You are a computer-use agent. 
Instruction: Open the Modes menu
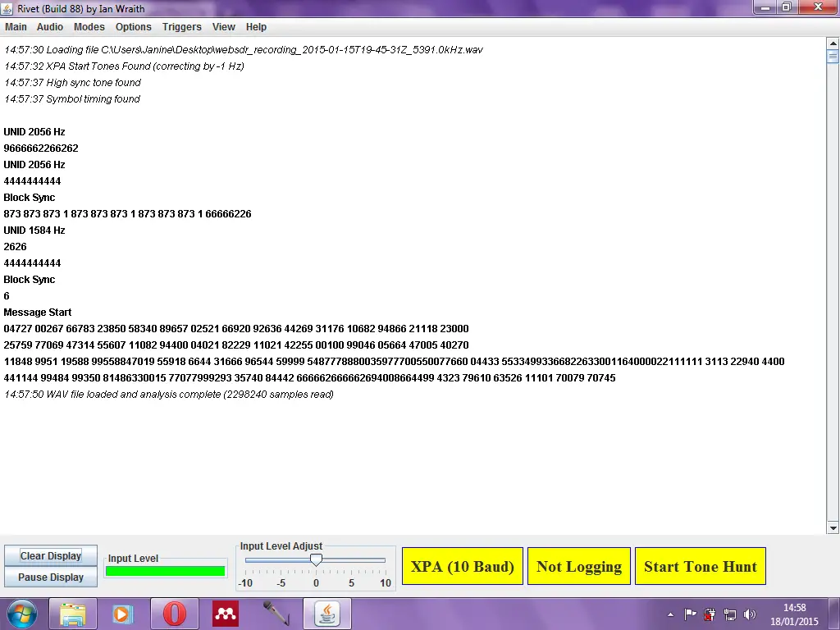click(89, 27)
